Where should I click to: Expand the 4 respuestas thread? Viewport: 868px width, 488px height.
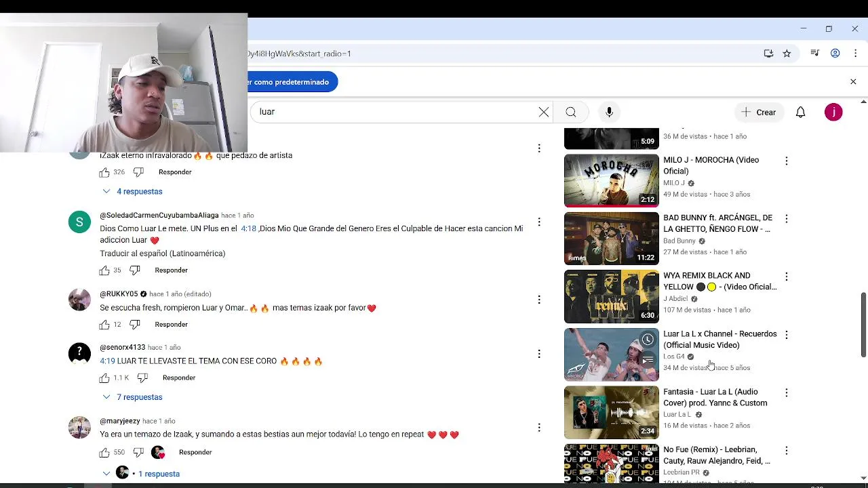pyautogui.click(x=132, y=192)
